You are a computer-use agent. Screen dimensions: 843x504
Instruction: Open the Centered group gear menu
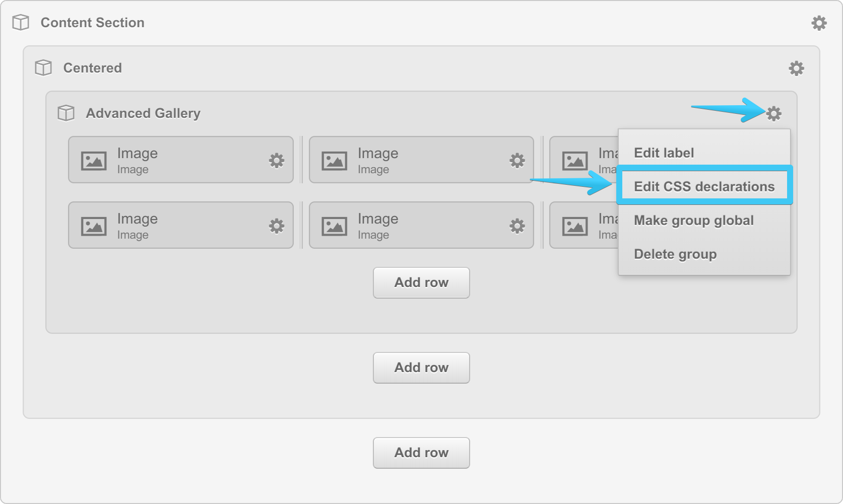point(796,68)
